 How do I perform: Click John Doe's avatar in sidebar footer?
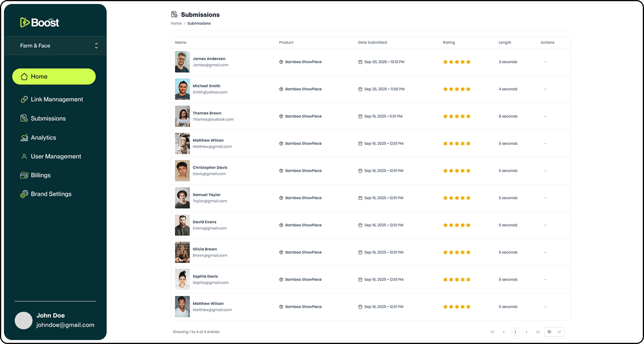pos(23,321)
